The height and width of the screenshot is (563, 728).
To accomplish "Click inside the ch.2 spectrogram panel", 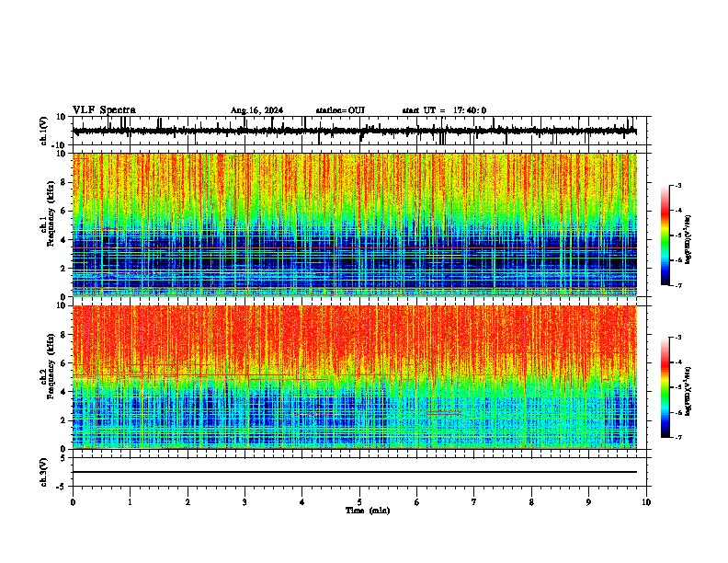I will point(355,377).
